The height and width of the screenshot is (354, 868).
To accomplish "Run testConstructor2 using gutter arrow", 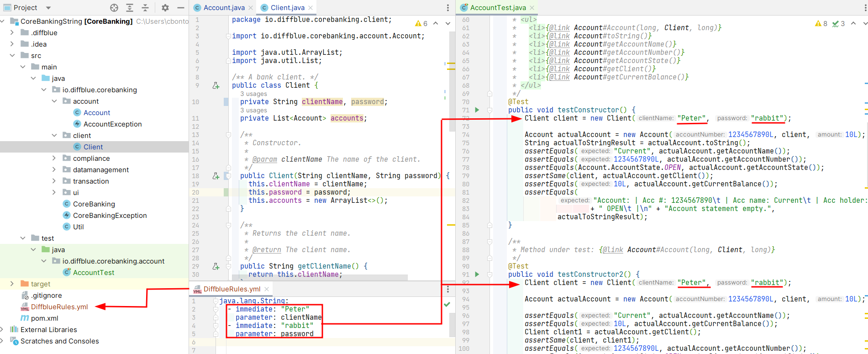I will [x=477, y=275].
